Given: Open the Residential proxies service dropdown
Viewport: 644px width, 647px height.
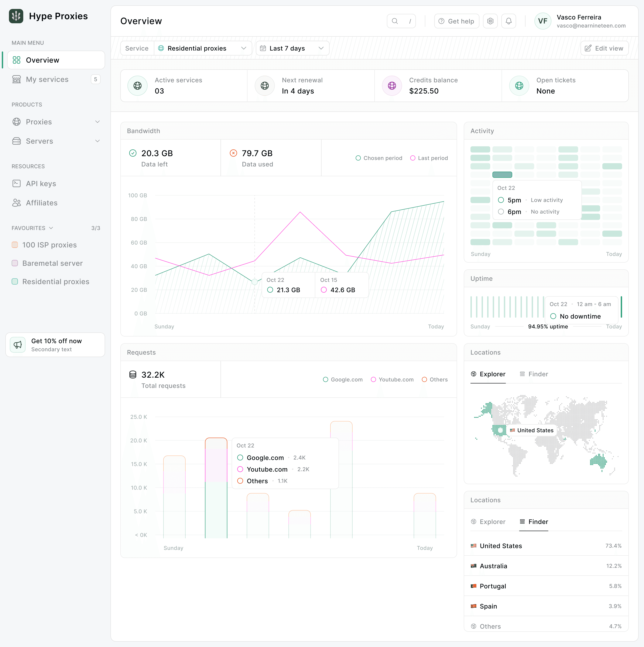Looking at the screenshot, I should click(203, 48).
